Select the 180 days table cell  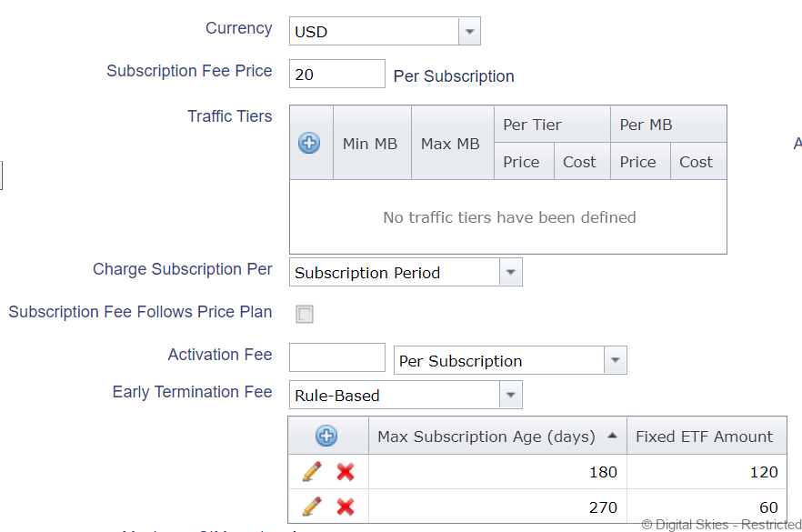[x=496, y=472]
